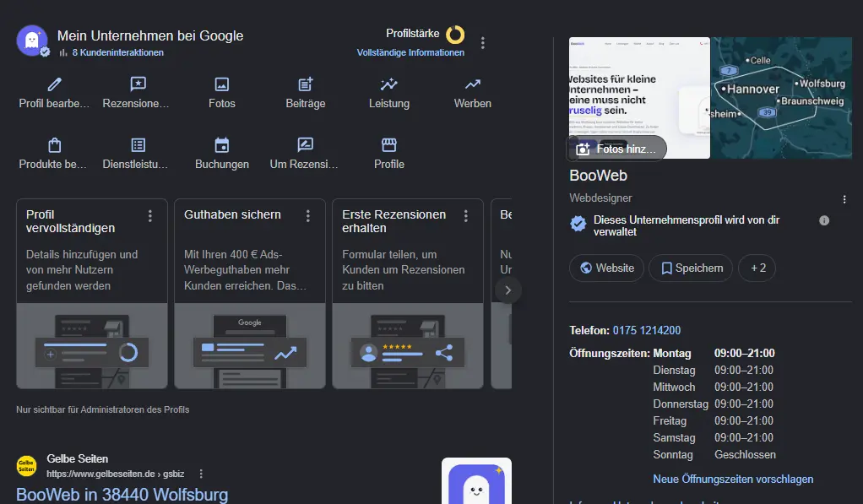The image size is (863, 504).
Task: Click Mein Unternehmen bei Google heading
Action: (x=150, y=35)
